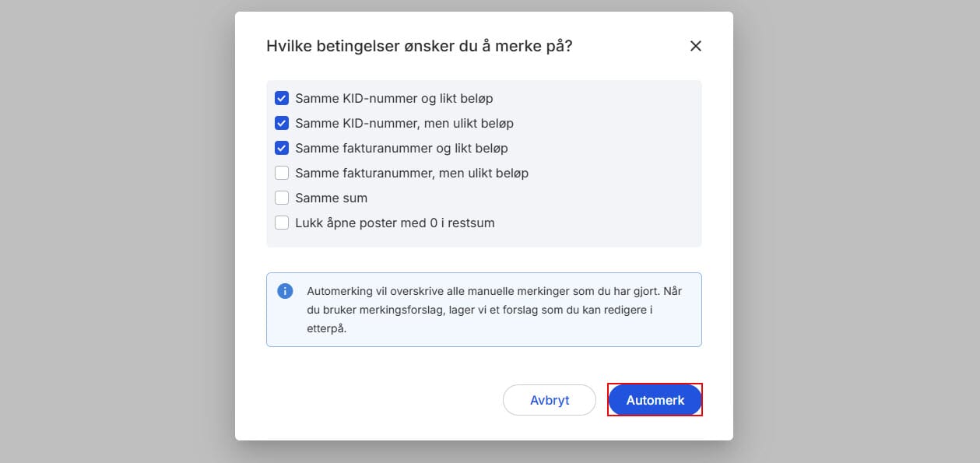Enable 'Lukk åpne poster med 0 i restsum'
This screenshot has height=463, width=980.
coord(282,223)
